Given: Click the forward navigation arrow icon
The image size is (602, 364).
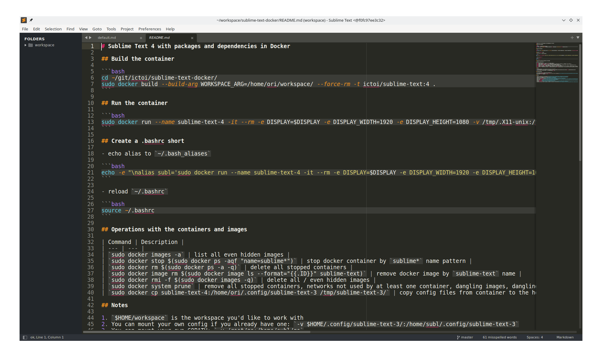Looking at the screenshot, I should pos(90,37).
